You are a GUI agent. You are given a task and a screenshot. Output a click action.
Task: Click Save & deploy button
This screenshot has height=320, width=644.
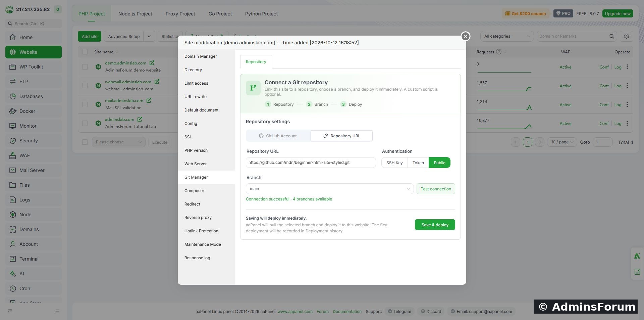[x=435, y=225]
